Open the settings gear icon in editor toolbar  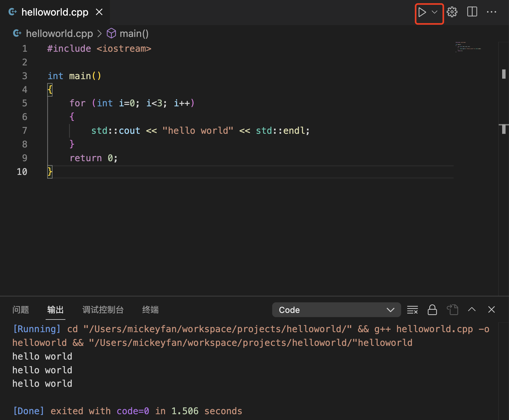point(452,12)
